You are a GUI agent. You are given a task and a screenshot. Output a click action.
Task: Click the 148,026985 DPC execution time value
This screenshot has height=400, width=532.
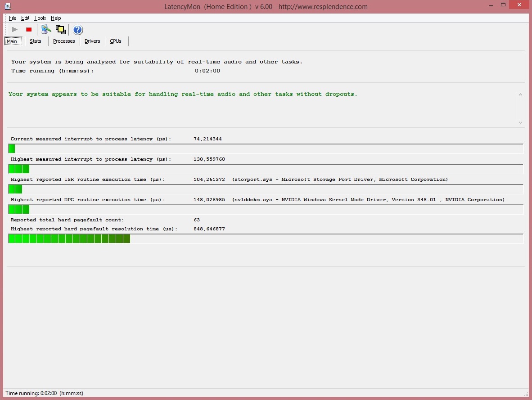click(209, 199)
